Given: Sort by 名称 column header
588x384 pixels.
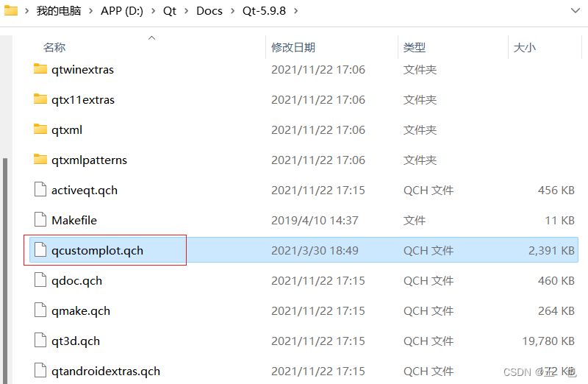Looking at the screenshot, I should point(54,47).
